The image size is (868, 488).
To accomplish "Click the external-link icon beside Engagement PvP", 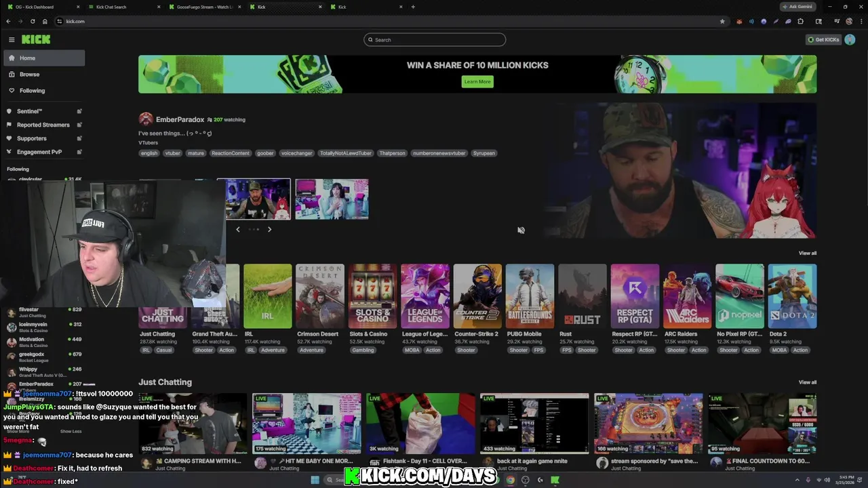I will tap(79, 152).
